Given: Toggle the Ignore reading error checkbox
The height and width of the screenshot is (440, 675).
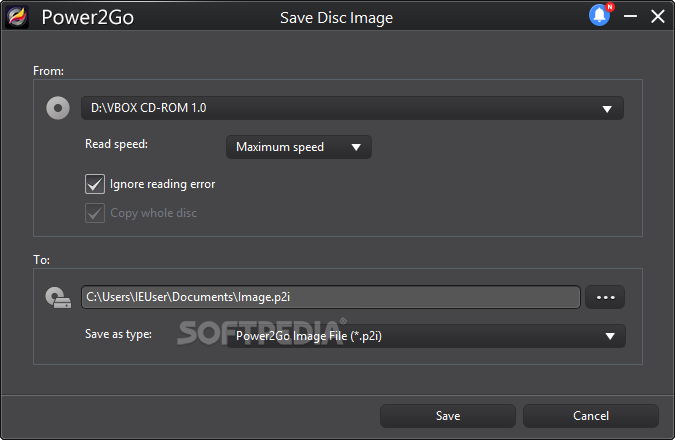Looking at the screenshot, I should (x=95, y=184).
